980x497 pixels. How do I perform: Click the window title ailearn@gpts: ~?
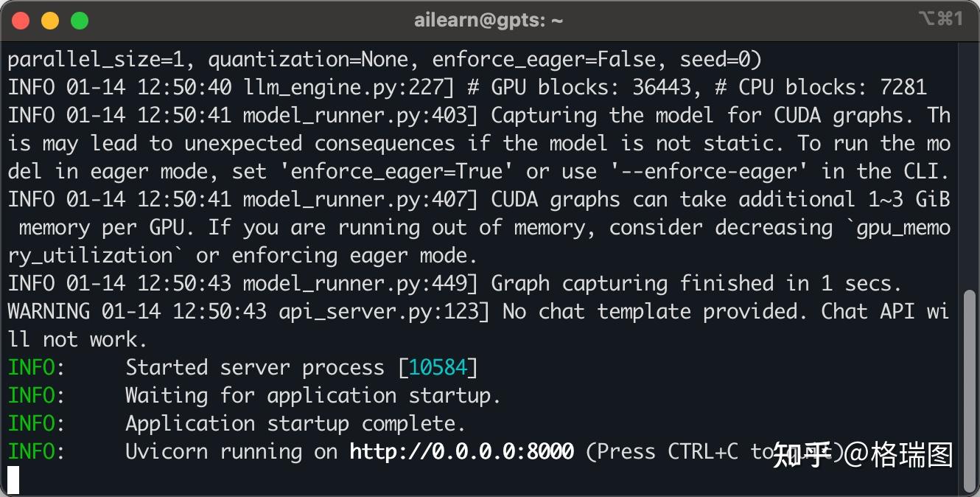tap(489, 21)
